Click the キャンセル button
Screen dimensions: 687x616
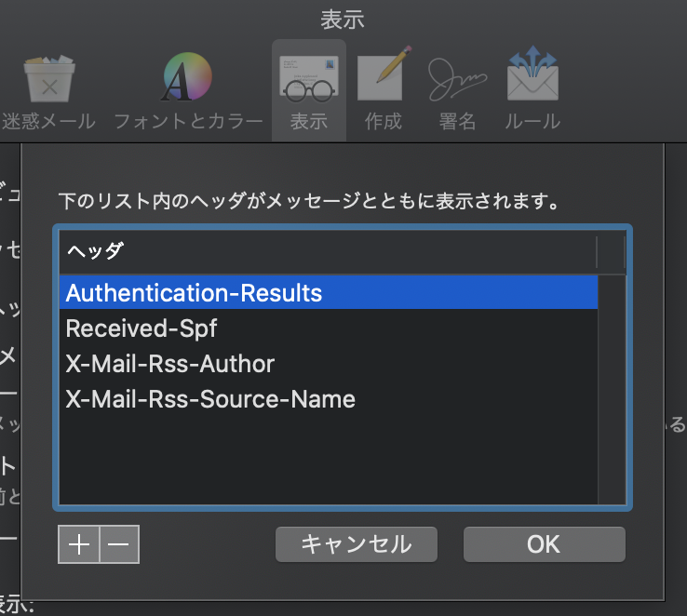tap(357, 544)
